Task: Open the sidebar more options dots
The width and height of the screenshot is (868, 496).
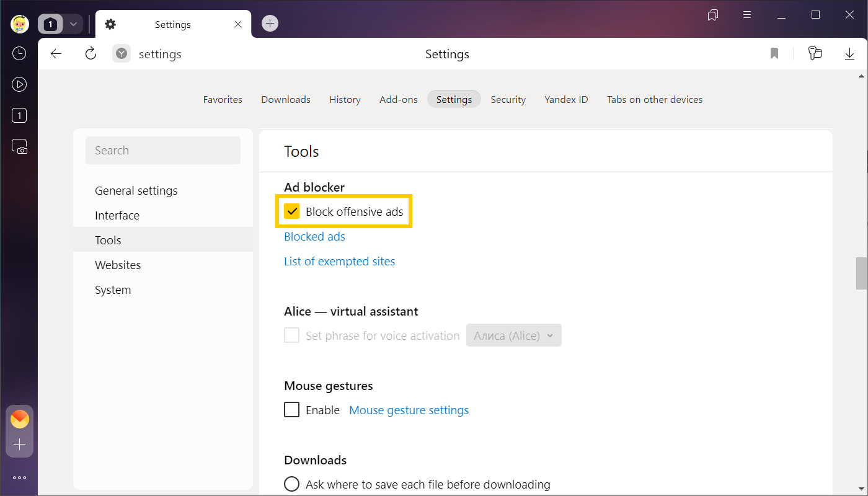Action: 19,478
